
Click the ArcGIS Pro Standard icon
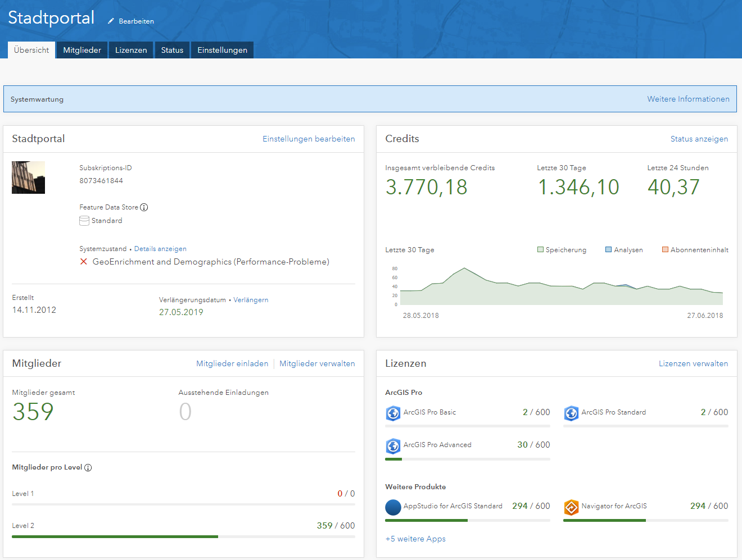(571, 413)
